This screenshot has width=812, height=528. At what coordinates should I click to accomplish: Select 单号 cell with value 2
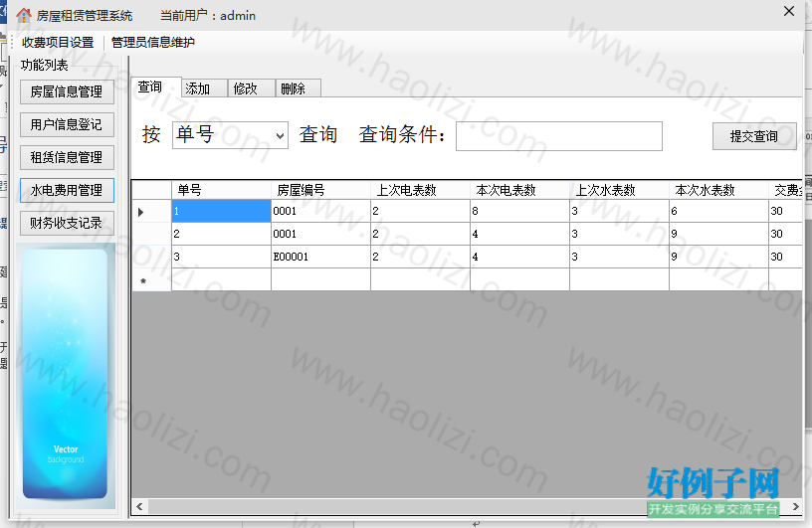point(221,234)
